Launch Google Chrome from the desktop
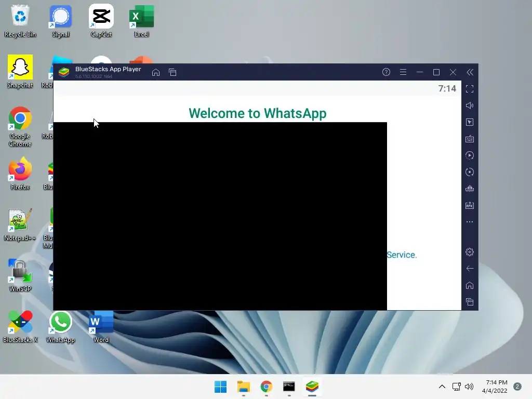This screenshot has height=399, width=532. [20, 127]
